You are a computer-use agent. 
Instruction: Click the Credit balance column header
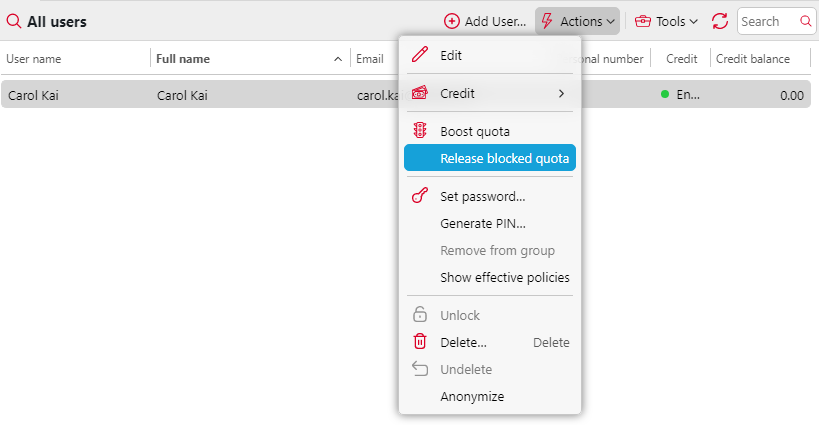753,59
